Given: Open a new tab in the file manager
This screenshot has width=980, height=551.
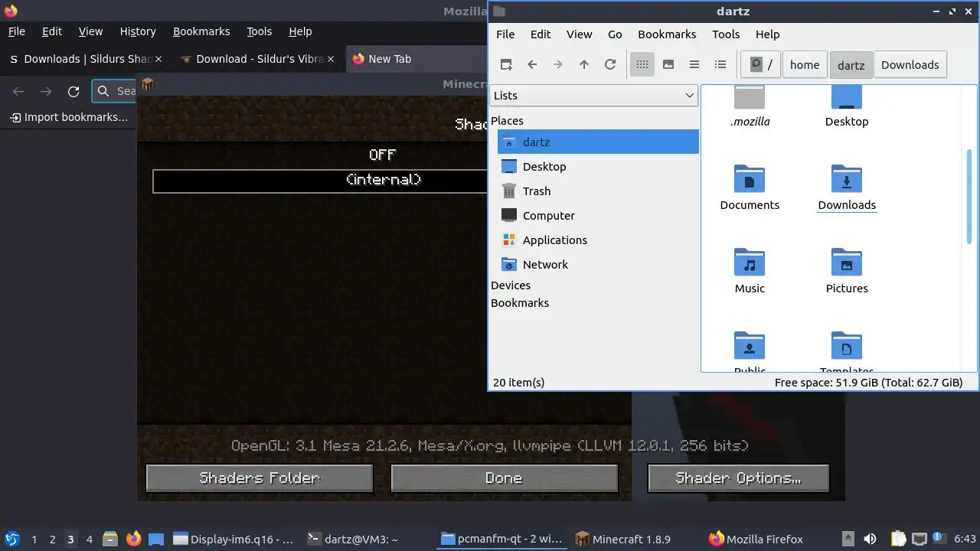Looking at the screenshot, I should (506, 65).
